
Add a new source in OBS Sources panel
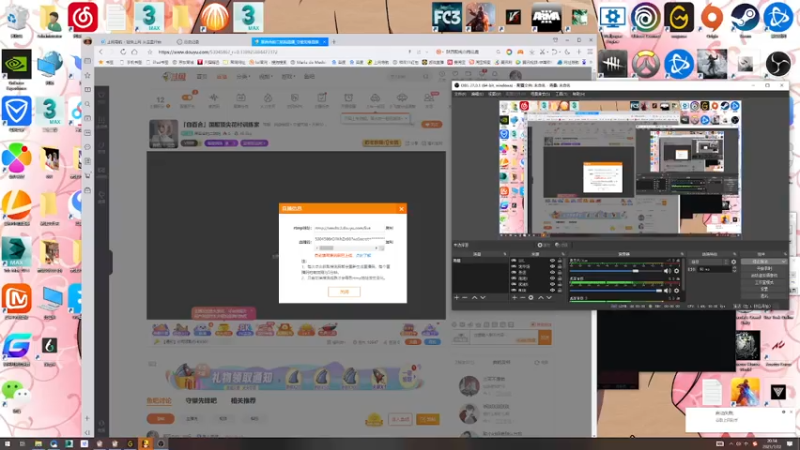coord(514,297)
